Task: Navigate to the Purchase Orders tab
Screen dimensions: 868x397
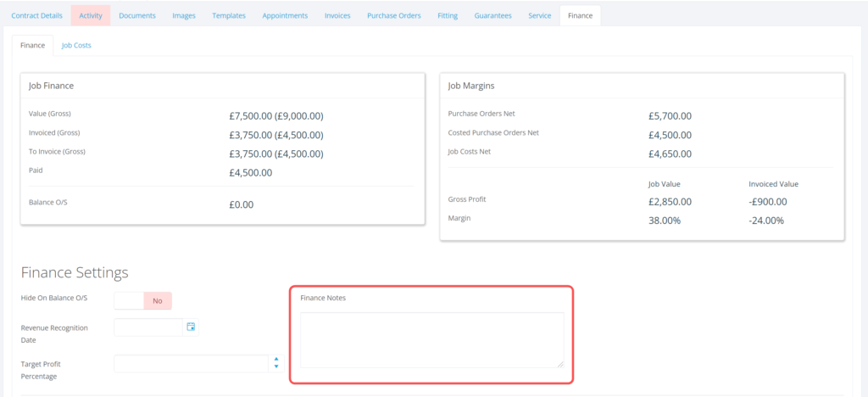Action: coord(394,15)
